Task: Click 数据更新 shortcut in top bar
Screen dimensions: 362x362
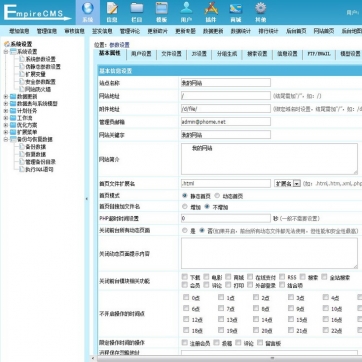Action: tap(213, 31)
